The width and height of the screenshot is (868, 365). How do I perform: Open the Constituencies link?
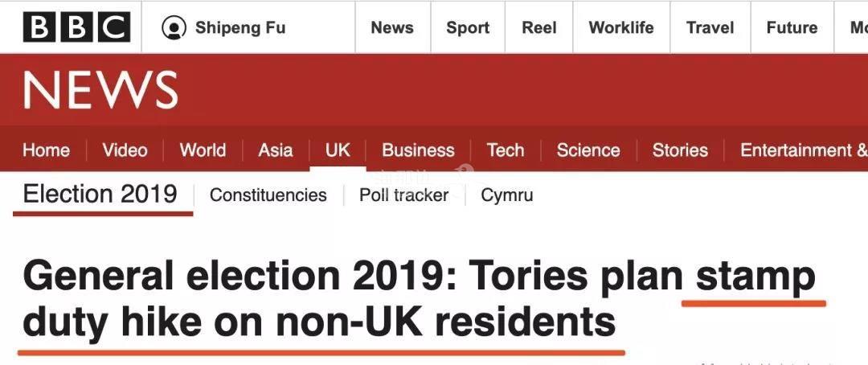point(268,195)
